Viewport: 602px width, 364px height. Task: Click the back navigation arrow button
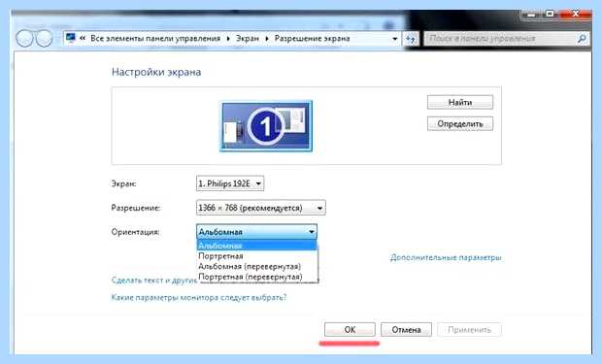click(24, 39)
